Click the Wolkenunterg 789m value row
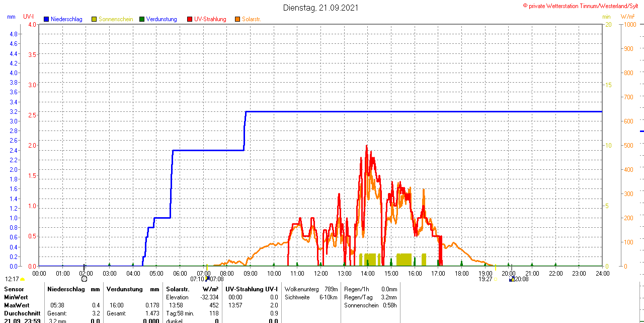Screen dimensions: 644x323 click(x=311, y=289)
